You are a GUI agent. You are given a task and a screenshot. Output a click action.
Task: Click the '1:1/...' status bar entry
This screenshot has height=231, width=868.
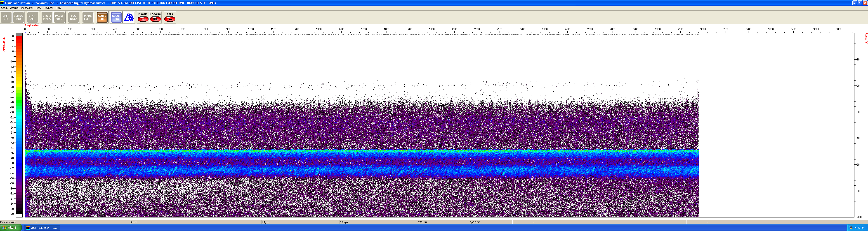coord(265,222)
